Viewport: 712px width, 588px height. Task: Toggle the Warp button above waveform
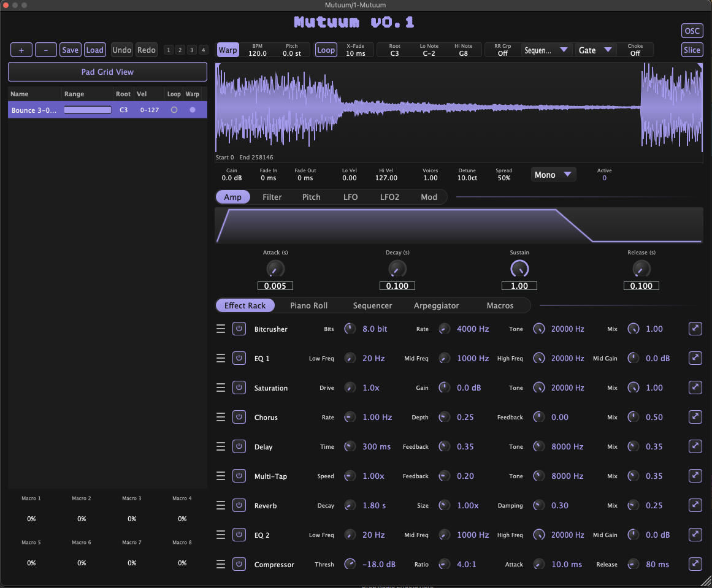(228, 50)
